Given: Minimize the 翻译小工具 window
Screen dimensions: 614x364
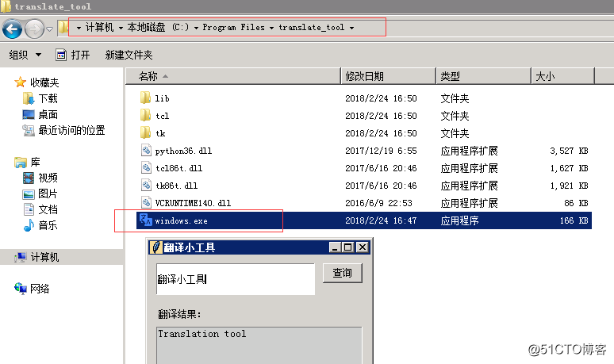Looking at the screenshot, I should [x=335, y=247].
